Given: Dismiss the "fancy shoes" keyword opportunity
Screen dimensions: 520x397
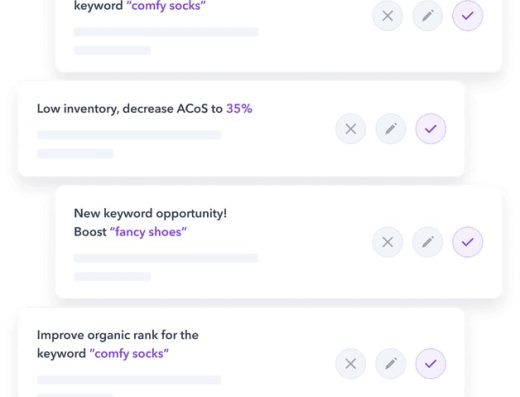Looking at the screenshot, I should tap(387, 242).
